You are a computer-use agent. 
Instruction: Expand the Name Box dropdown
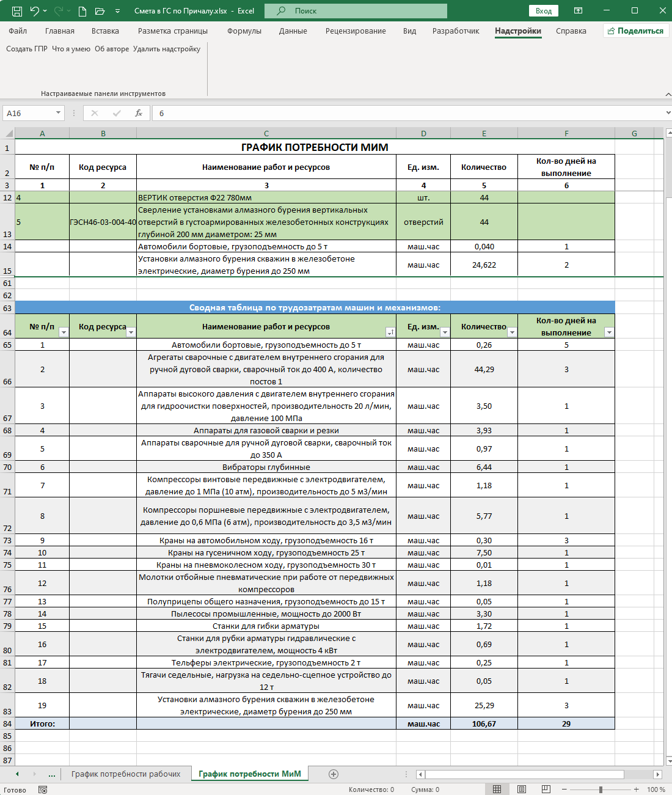pyautogui.click(x=59, y=113)
